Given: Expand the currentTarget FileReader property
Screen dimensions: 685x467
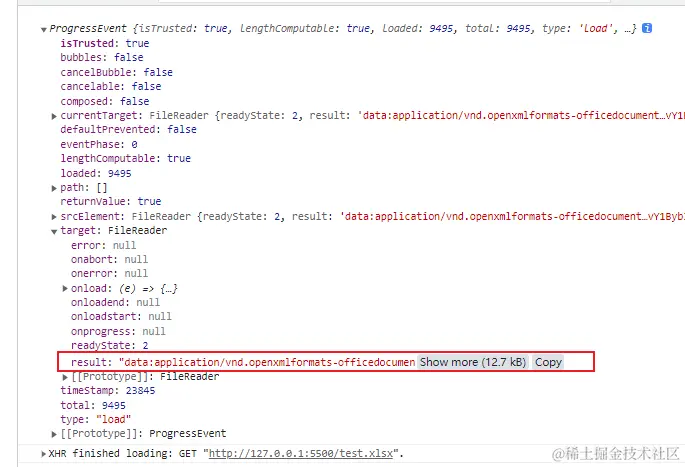Looking at the screenshot, I should coord(54,116).
